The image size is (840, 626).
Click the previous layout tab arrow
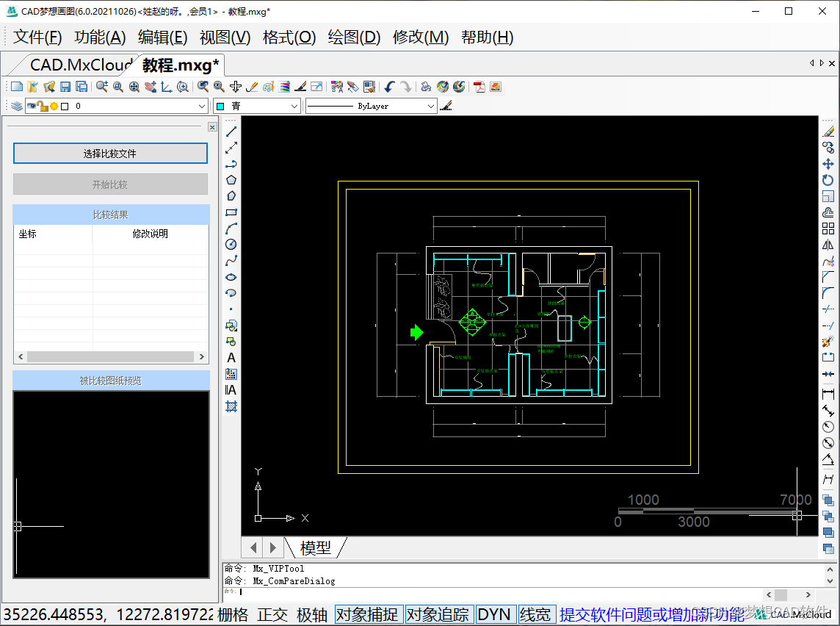tap(253, 548)
